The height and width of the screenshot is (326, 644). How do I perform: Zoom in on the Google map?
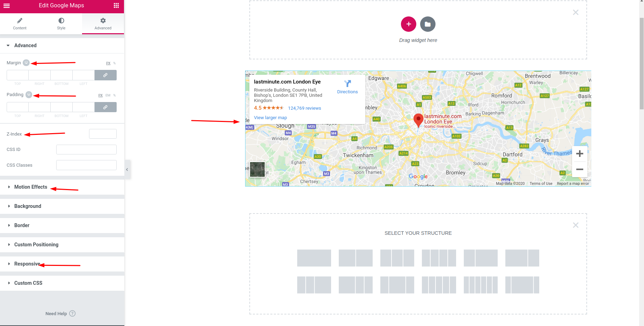pyautogui.click(x=580, y=154)
